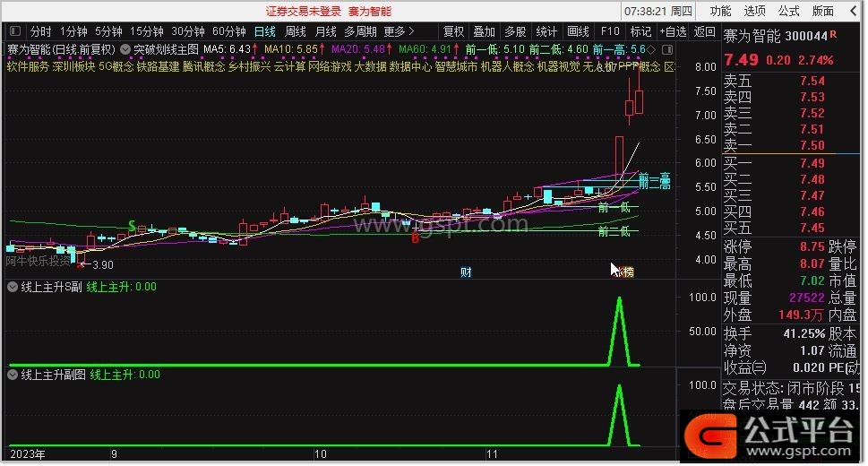The height and width of the screenshot is (466, 868).
Task: Select the 1分钟 period
Action: pyautogui.click(x=73, y=31)
